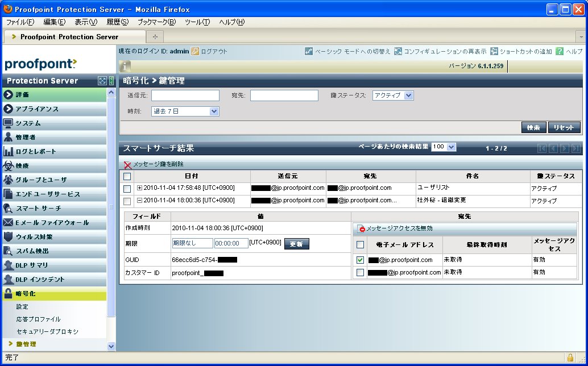The height and width of the screenshot is (366, 588).
Task: Open the 鍵管理 submenu item
Action: pos(26,344)
